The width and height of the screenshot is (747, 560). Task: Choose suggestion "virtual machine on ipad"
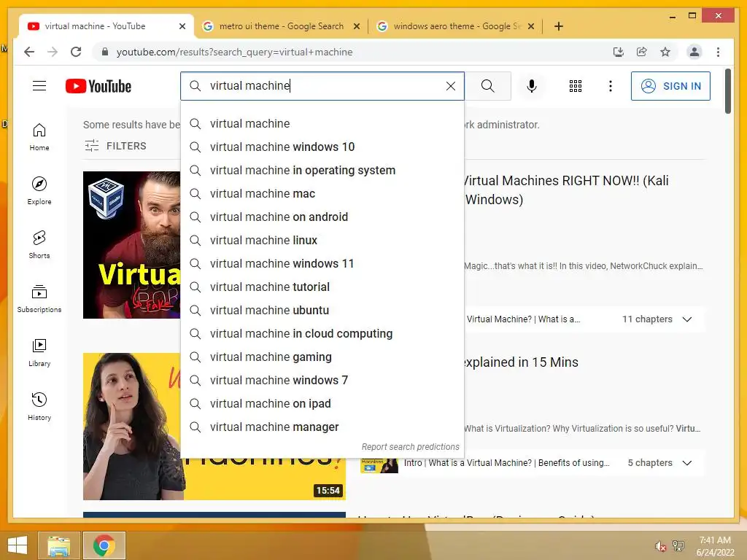pyautogui.click(x=322, y=403)
